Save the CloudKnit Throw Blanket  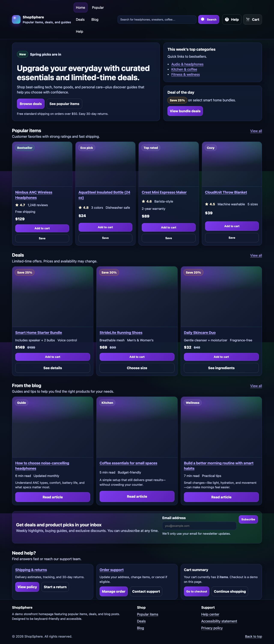click(231, 237)
